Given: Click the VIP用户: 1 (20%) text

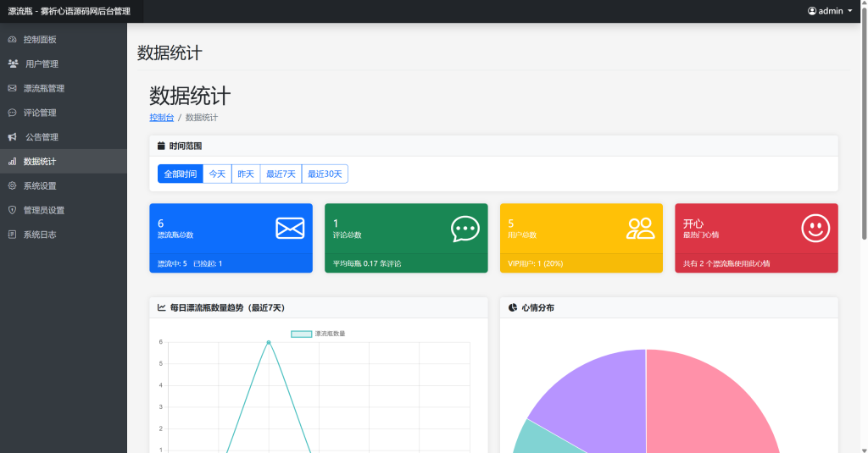Looking at the screenshot, I should click(x=536, y=263).
